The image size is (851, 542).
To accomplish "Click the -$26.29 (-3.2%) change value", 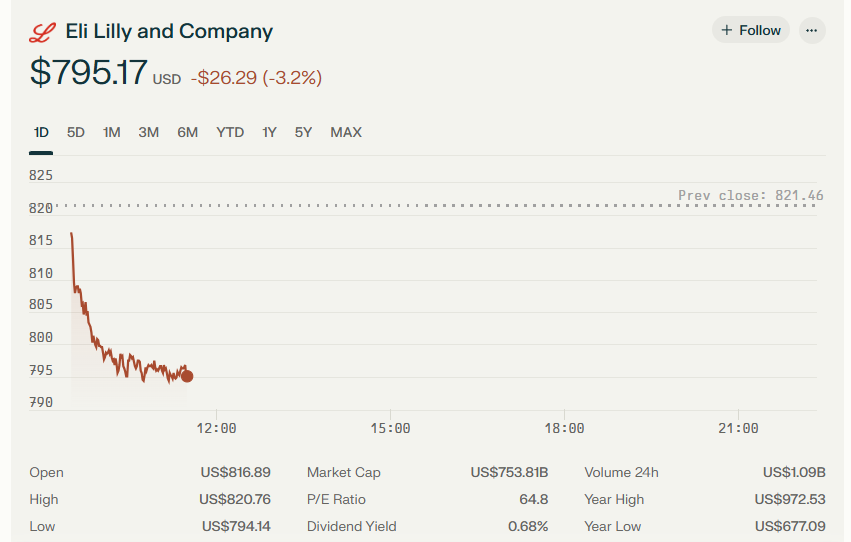I will [256, 78].
